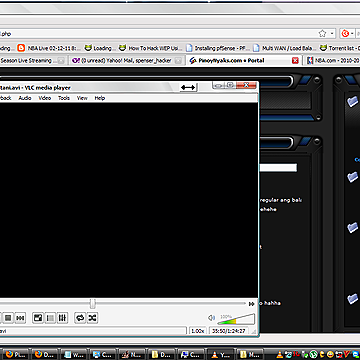Mute audio using the speaker icon
The height and width of the screenshot is (360, 360).
coord(211,318)
